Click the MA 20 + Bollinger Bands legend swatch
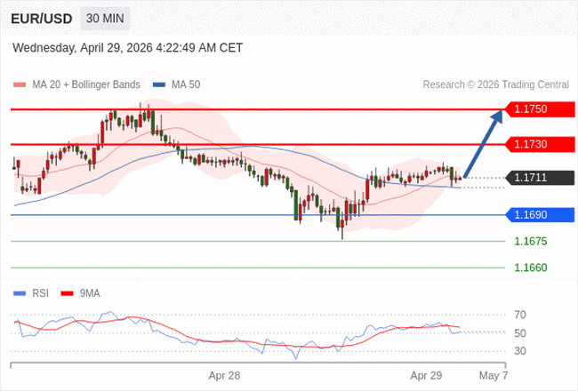 pyautogui.click(x=20, y=84)
